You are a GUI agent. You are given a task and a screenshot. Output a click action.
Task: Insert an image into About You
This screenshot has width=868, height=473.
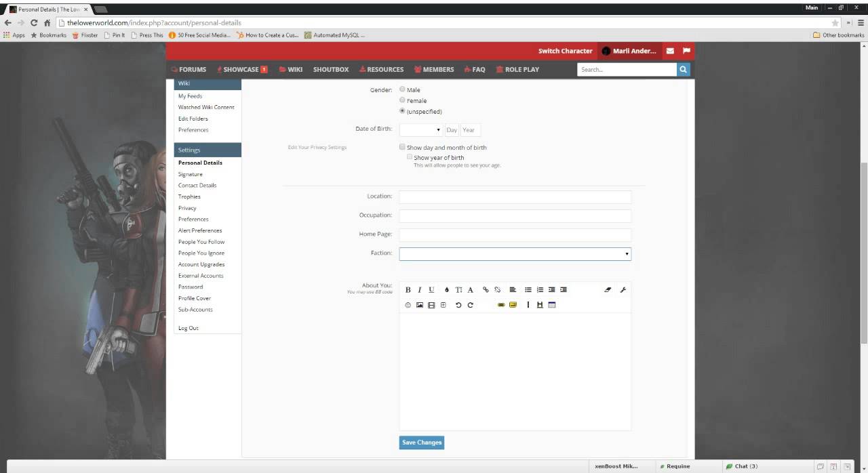point(420,305)
